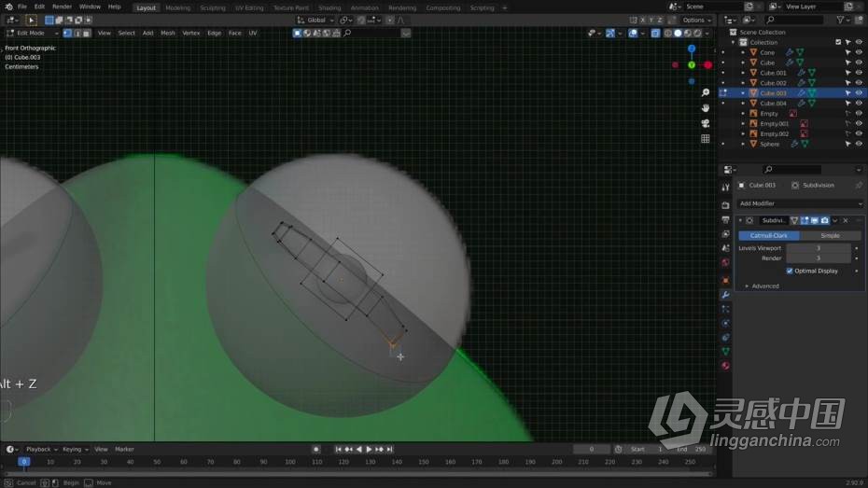Select the Catmull-Clark button

768,236
